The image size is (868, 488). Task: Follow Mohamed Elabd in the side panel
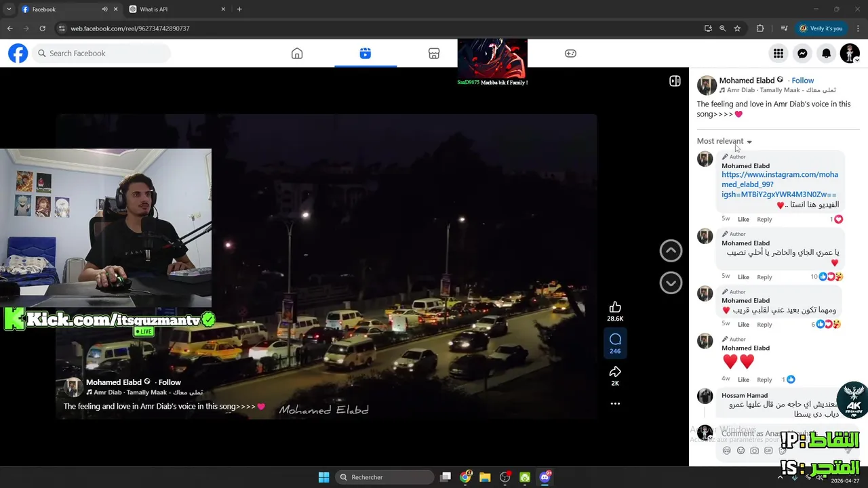[803, 81]
